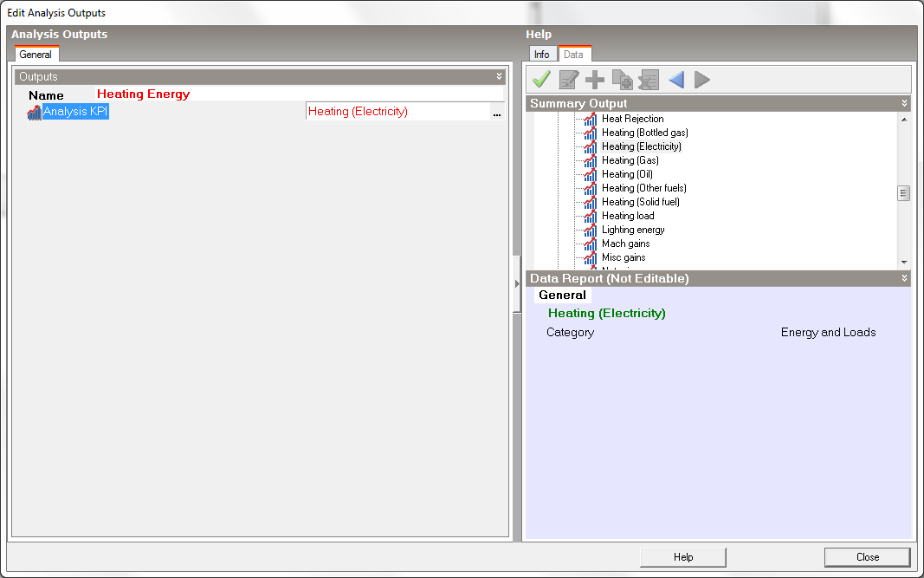Select Heating (Gas) in the list

click(630, 160)
